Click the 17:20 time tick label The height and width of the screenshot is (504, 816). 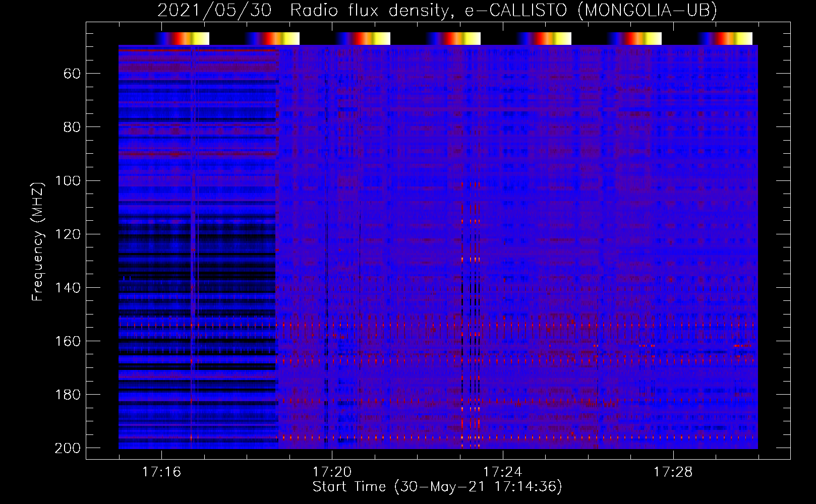(x=332, y=472)
